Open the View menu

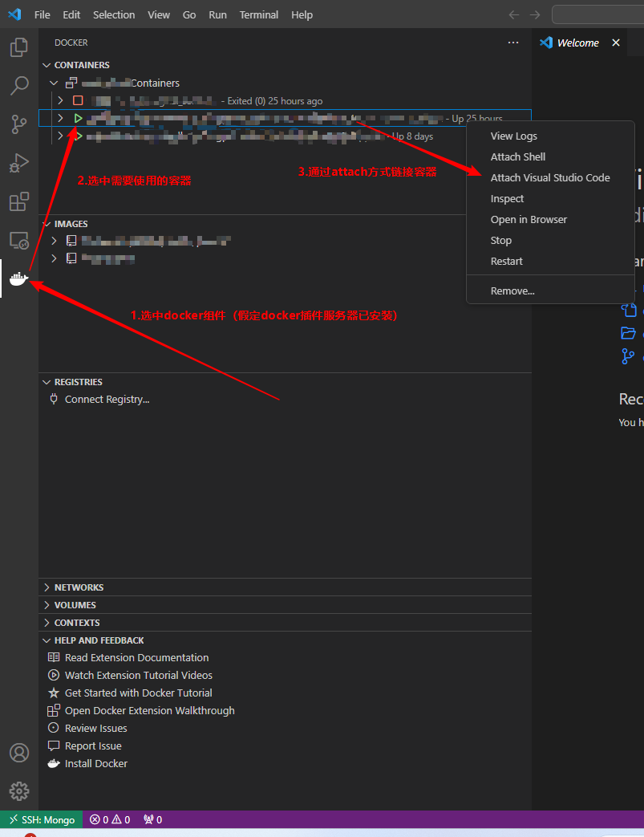point(159,15)
